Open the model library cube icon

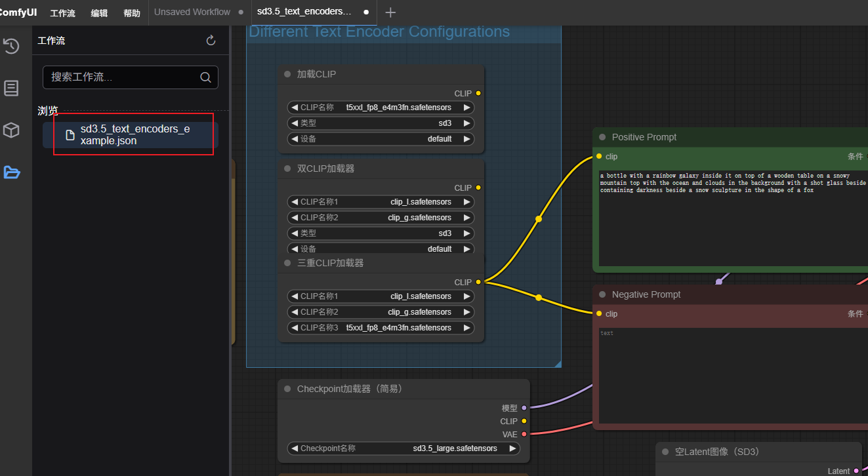pyautogui.click(x=11, y=130)
